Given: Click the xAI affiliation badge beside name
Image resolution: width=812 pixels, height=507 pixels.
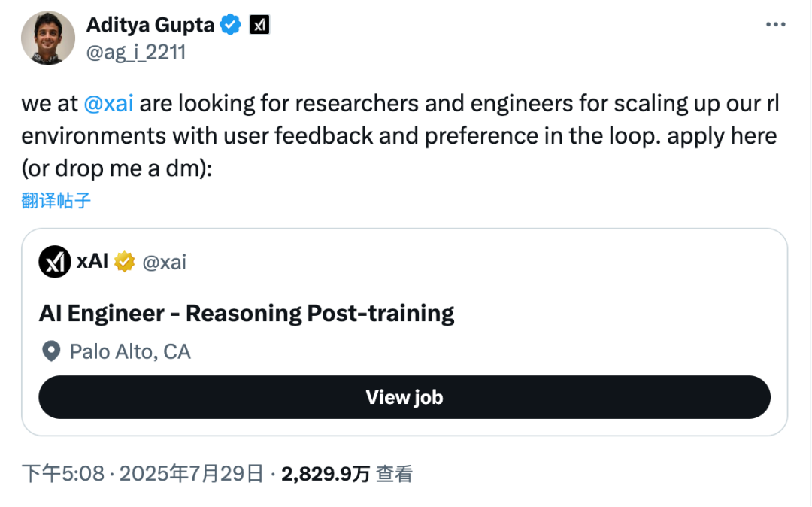Looking at the screenshot, I should point(259,25).
